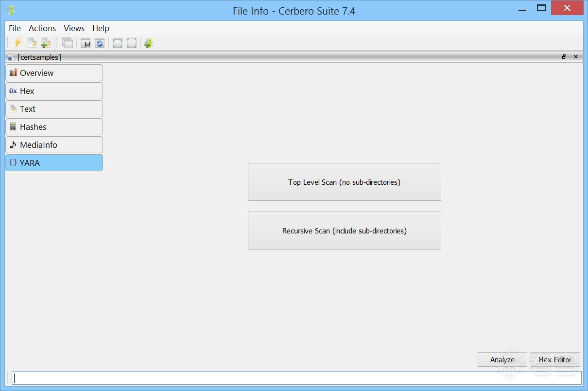
Task: Click the green-cornered screen toolbar icon
Action: click(x=118, y=43)
